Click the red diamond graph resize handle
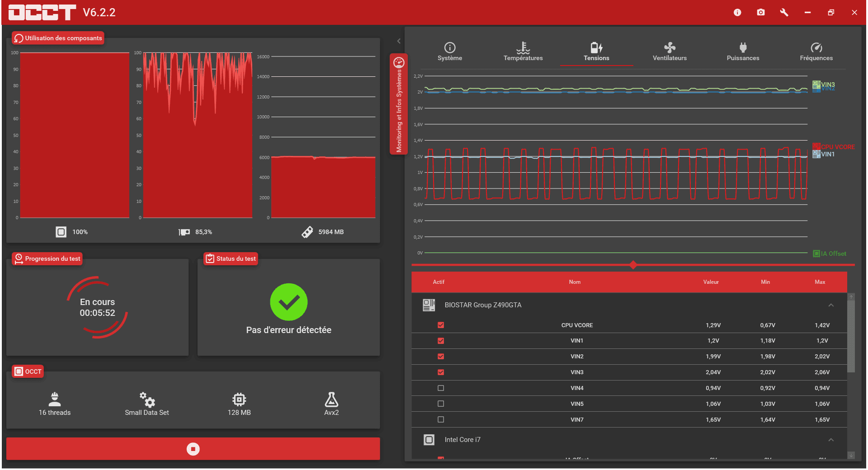The image size is (868, 470). [x=633, y=265]
